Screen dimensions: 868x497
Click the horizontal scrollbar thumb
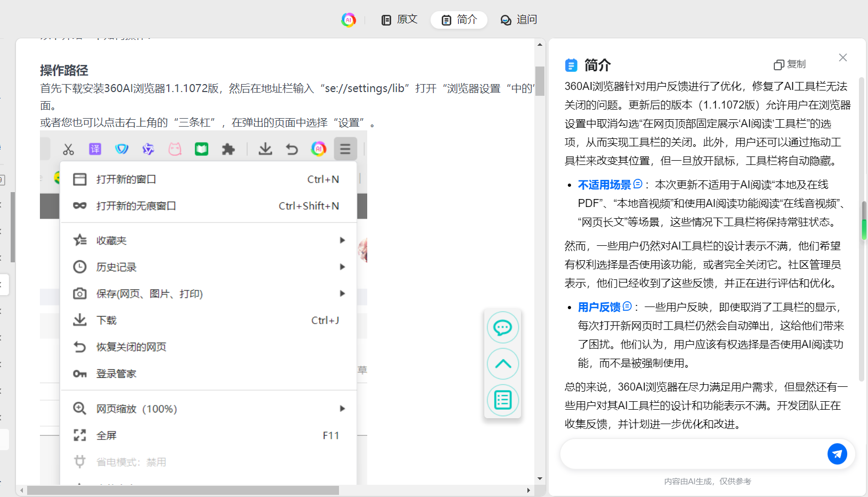tap(183, 490)
